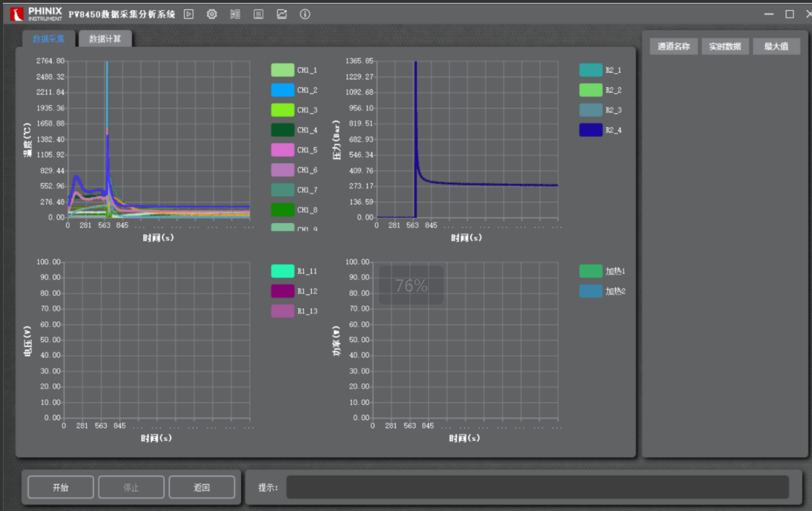
Task: Click the 通道名称 column header
Action: (673, 46)
